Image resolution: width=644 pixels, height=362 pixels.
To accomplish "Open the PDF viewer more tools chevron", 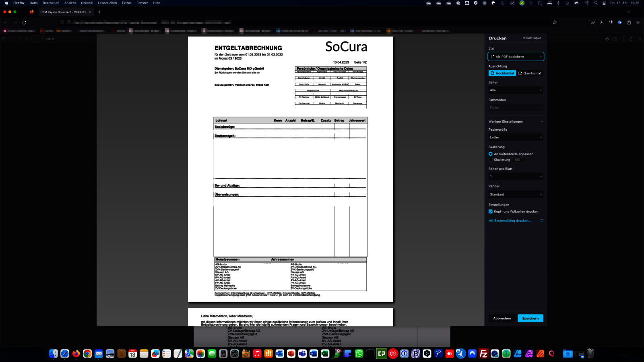I will 640,39.
